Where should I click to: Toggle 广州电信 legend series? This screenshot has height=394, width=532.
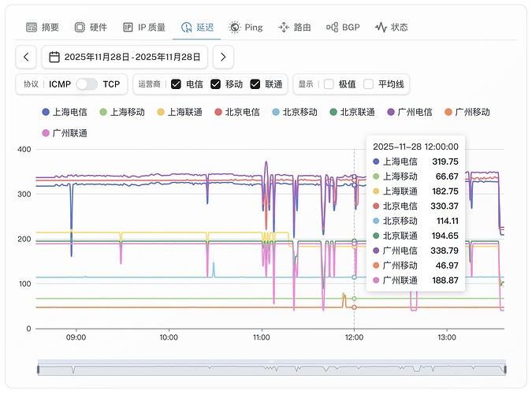point(410,112)
